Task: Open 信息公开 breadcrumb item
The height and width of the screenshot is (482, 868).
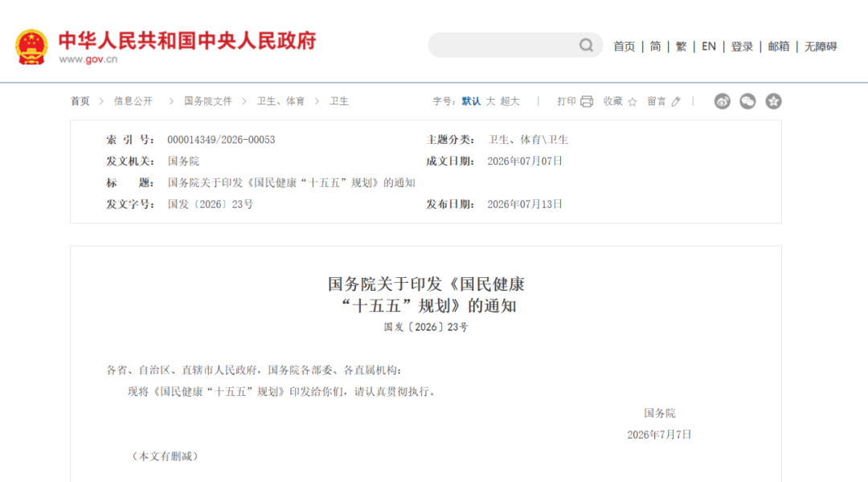Action: coord(133,101)
